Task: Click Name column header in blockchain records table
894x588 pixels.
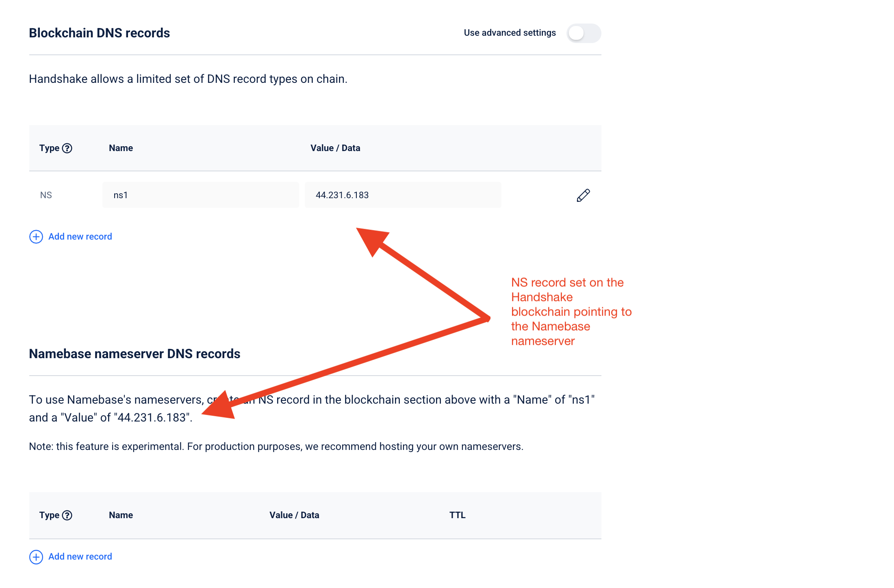Action: 121,148
